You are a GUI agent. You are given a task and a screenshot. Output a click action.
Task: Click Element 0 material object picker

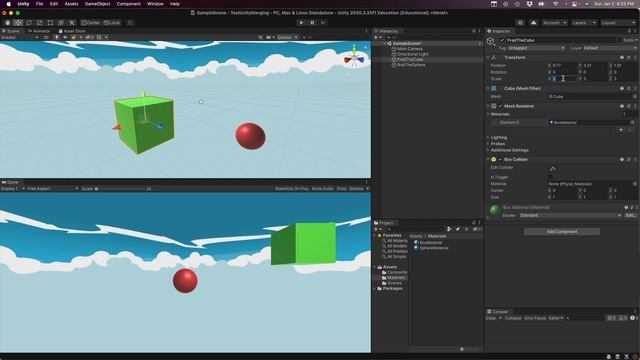[x=632, y=122]
